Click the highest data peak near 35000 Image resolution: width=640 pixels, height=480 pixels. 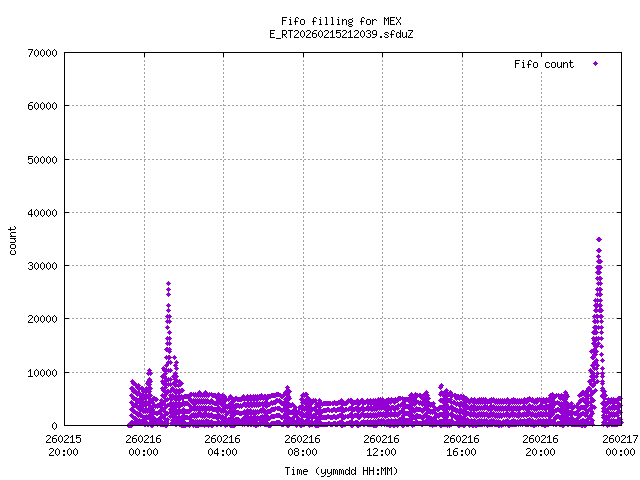[599, 240]
